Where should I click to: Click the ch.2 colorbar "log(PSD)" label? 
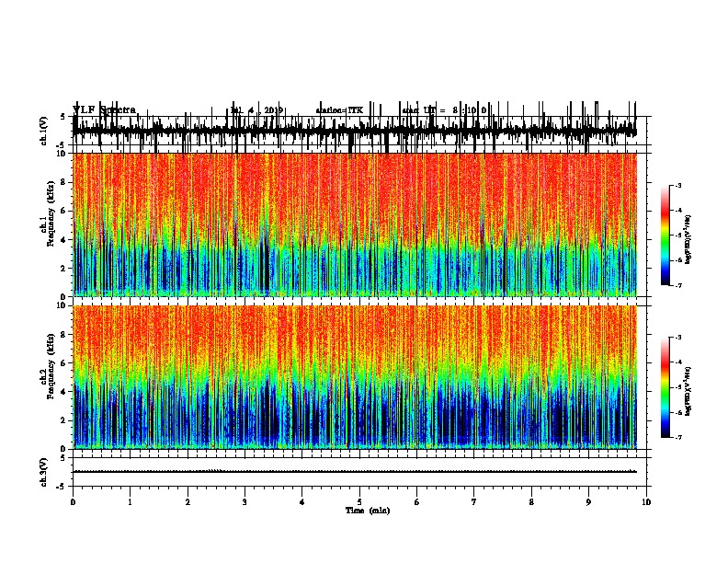click(x=688, y=391)
